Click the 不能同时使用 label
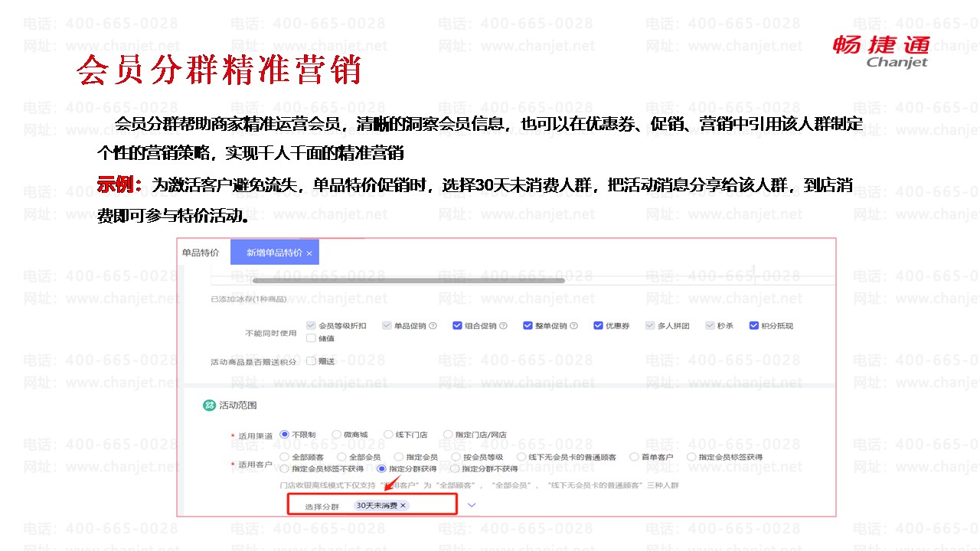 270,334
